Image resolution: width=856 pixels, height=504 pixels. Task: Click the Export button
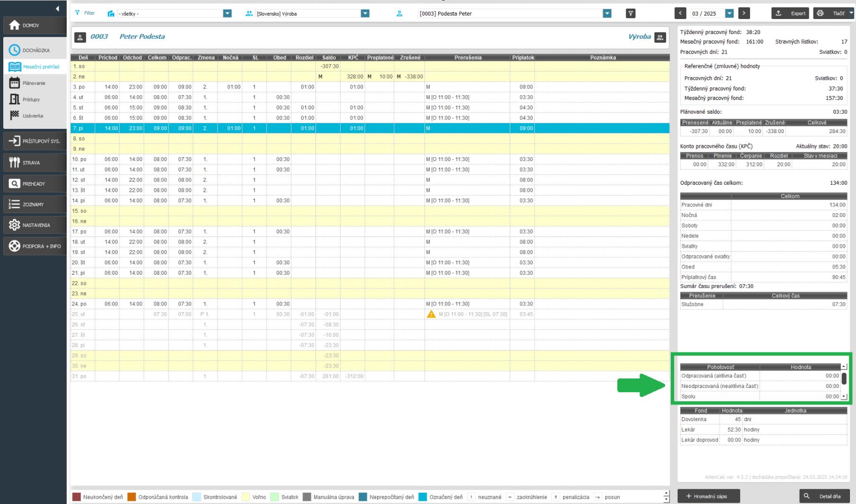[791, 14]
